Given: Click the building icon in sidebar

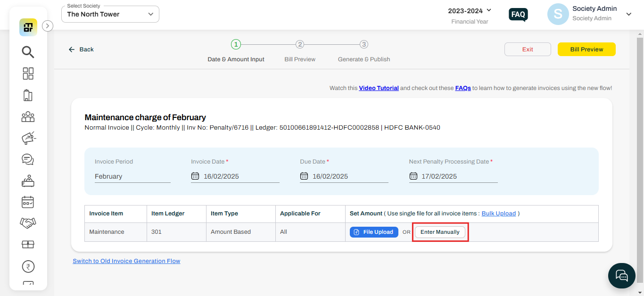Looking at the screenshot, I should point(28,95).
